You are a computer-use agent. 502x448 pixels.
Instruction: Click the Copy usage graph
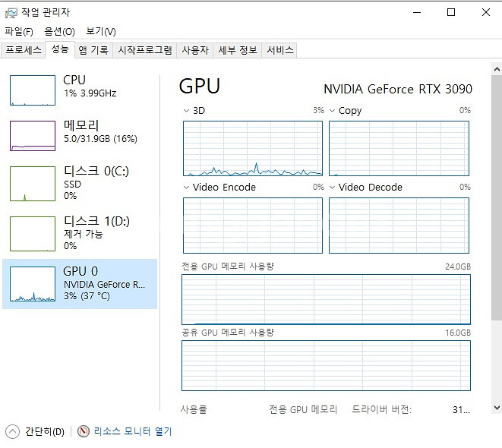399,149
